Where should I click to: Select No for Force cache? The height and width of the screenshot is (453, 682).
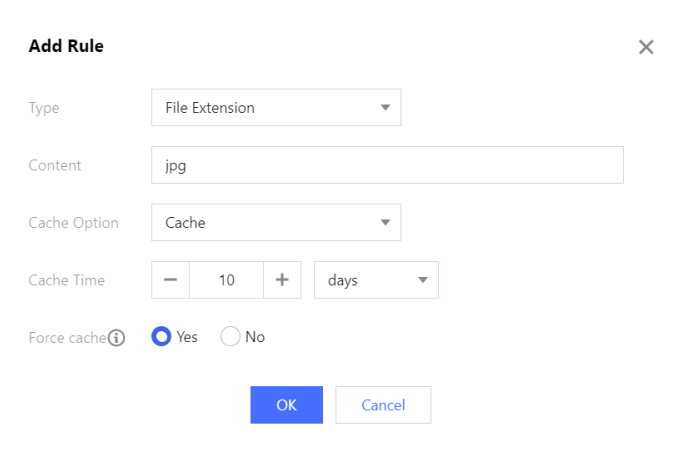click(x=230, y=337)
